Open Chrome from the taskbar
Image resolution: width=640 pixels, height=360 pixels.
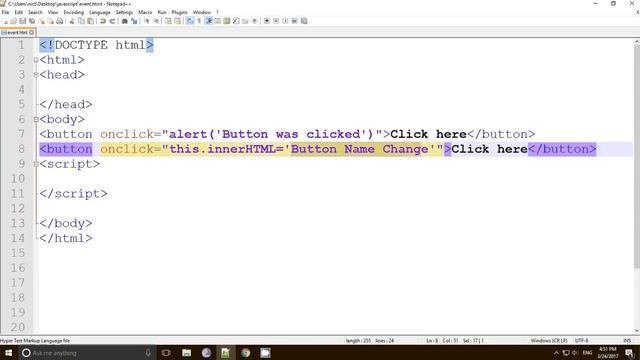pyautogui.click(x=245, y=353)
